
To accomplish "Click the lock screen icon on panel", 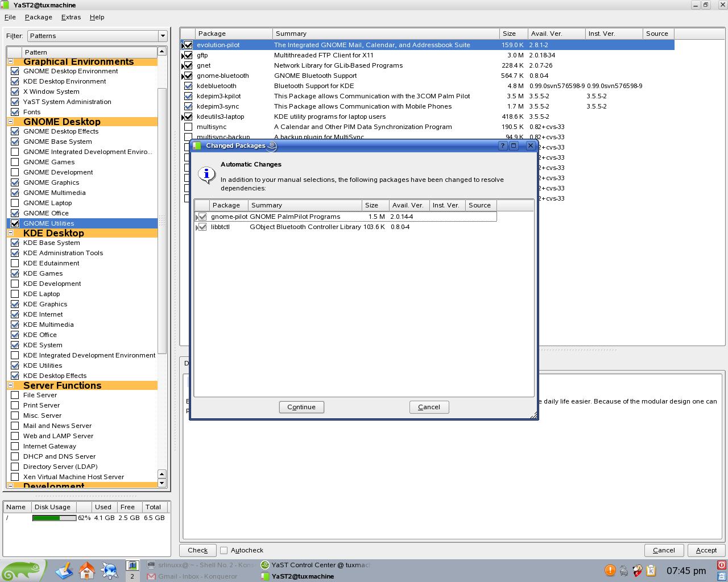I will click(722, 576).
